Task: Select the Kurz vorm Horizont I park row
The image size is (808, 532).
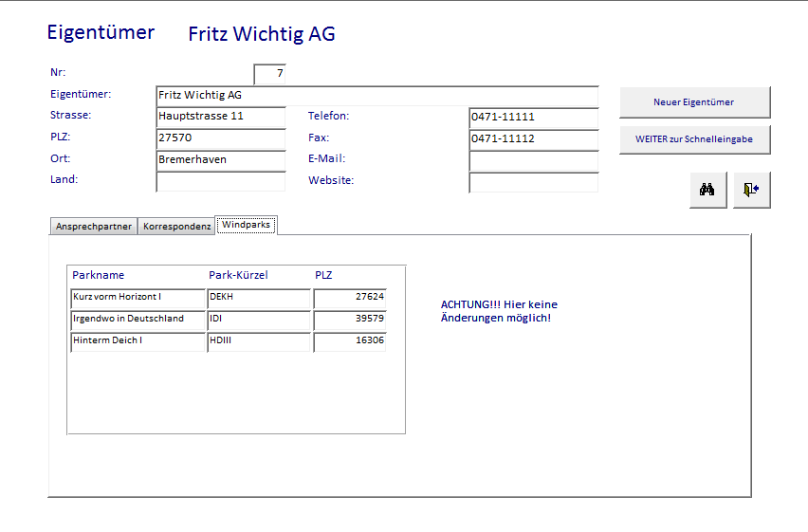Action: pyautogui.click(x=138, y=298)
